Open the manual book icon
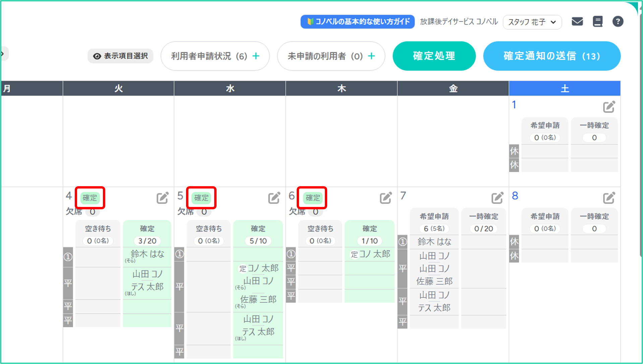Viewport: 643px width, 364px height. click(x=597, y=22)
